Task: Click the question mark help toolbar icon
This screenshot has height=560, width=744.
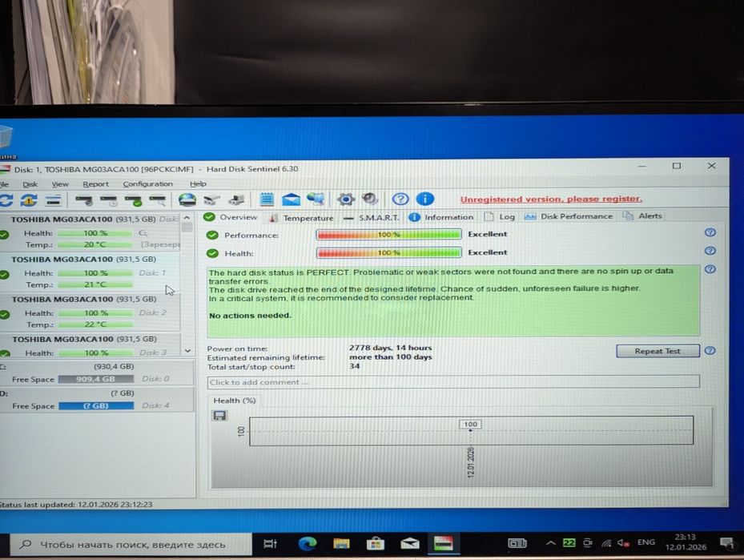Action: pyautogui.click(x=400, y=199)
